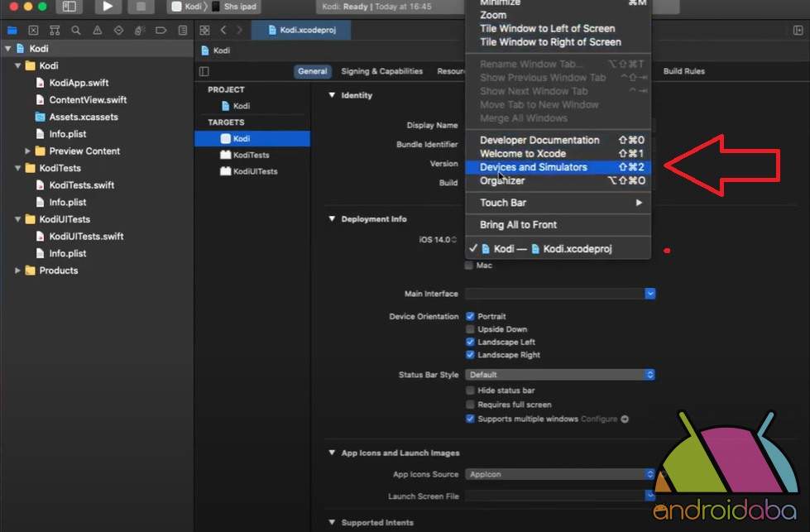Uncheck Supports multiple windows
Viewport: 810px width, 532px height.
470,419
